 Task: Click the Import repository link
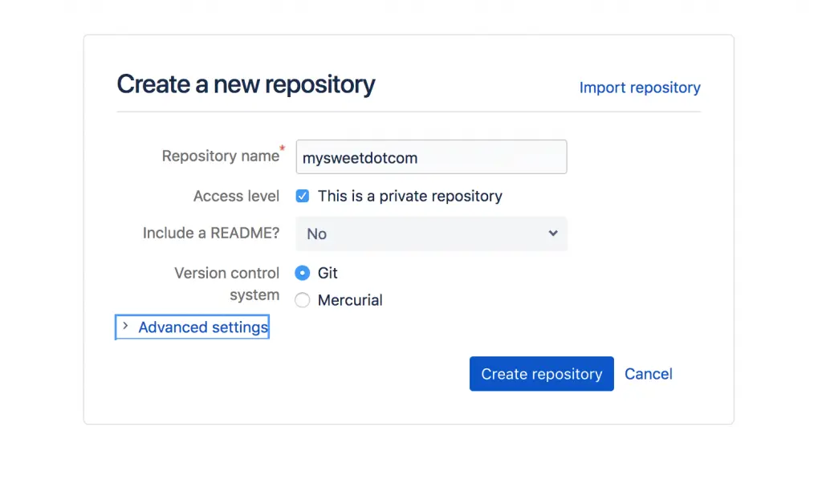pos(640,87)
